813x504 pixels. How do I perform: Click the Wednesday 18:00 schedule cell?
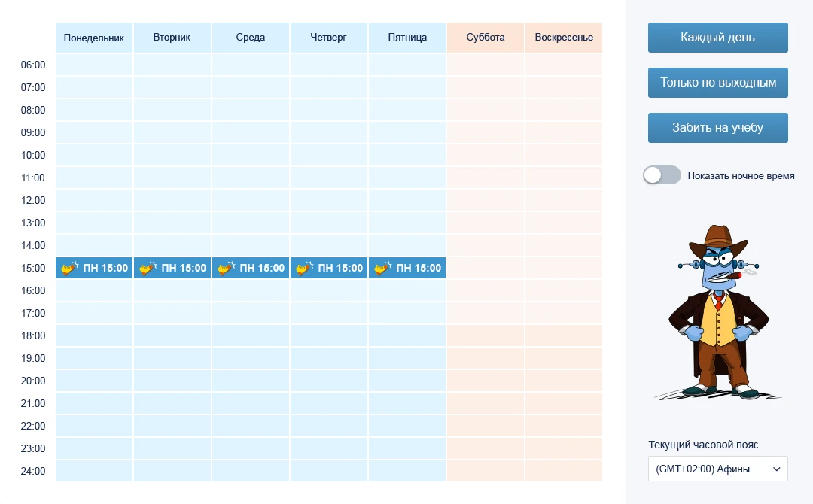click(x=251, y=335)
